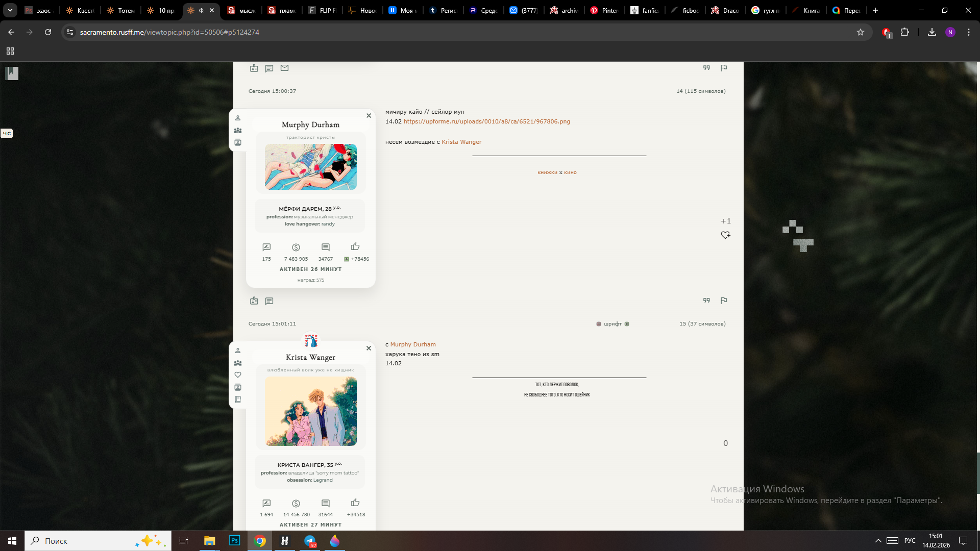Collapse Krista Wanger's profile card with X
This screenshot has width=980, height=551.
[369, 348]
